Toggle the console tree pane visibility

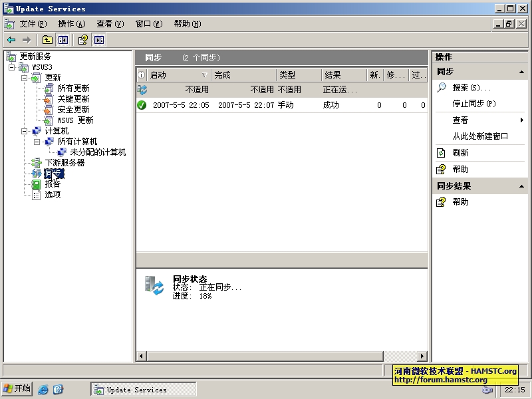tap(62, 39)
